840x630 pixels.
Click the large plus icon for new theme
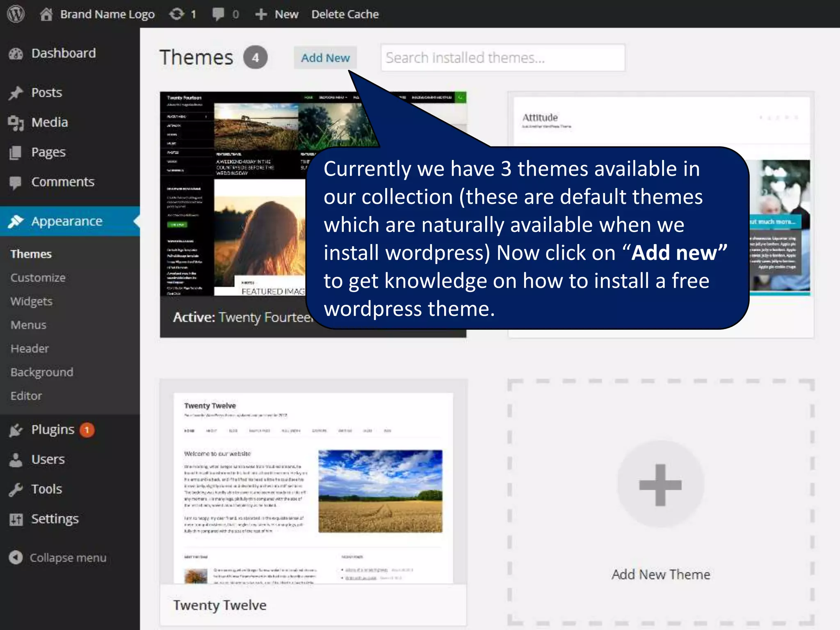tap(660, 485)
